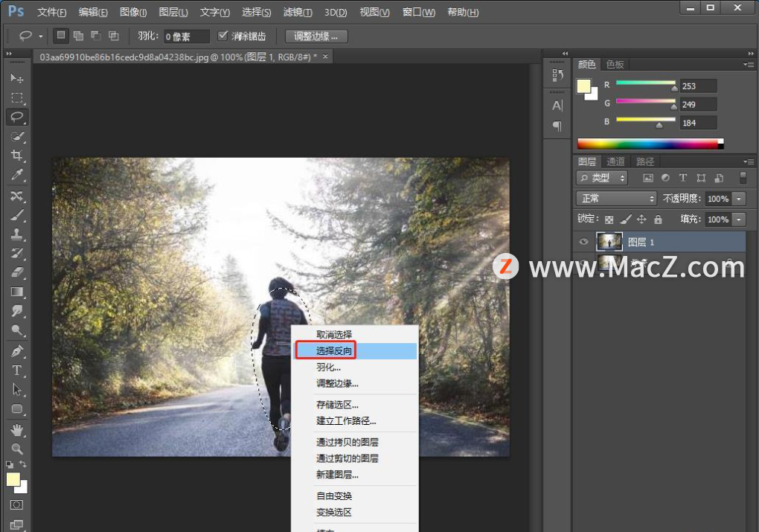Filter layers by type layers
The width and height of the screenshot is (759, 532).
click(x=683, y=178)
